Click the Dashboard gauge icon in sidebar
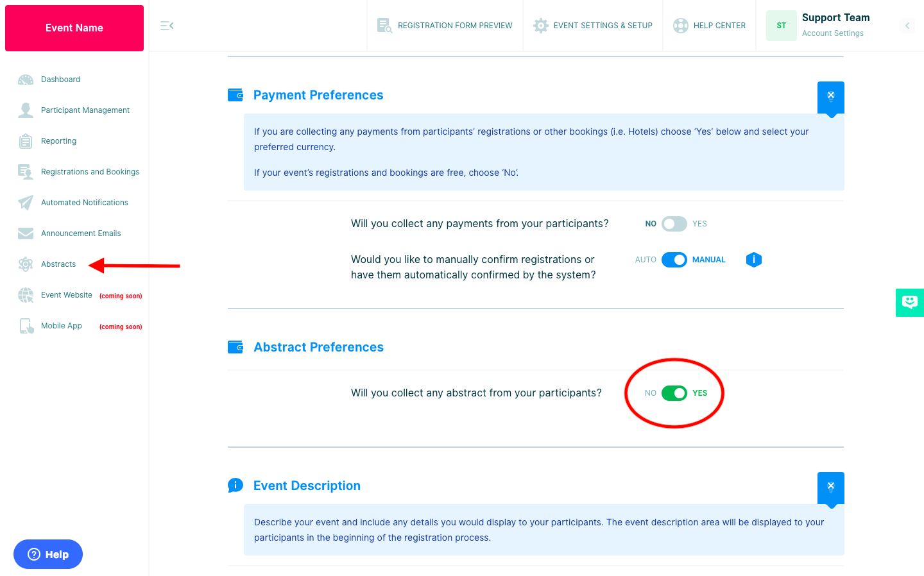 tap(26, 80)
